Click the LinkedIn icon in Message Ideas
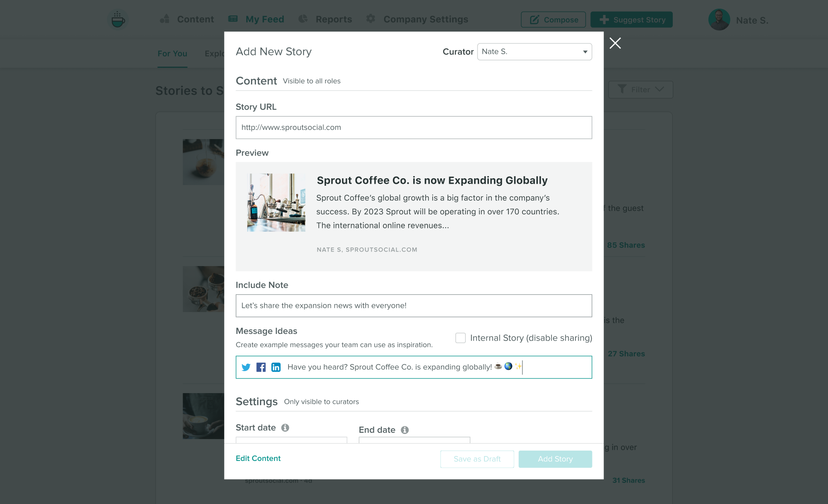Screen dimensions: 828x504 click(x=276, y=367)
